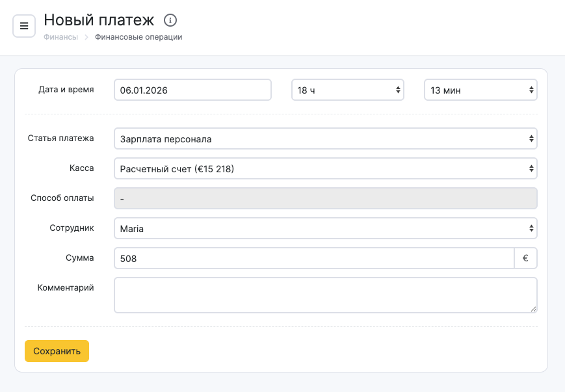Click the euro currency symbol addon

point(525,258)
